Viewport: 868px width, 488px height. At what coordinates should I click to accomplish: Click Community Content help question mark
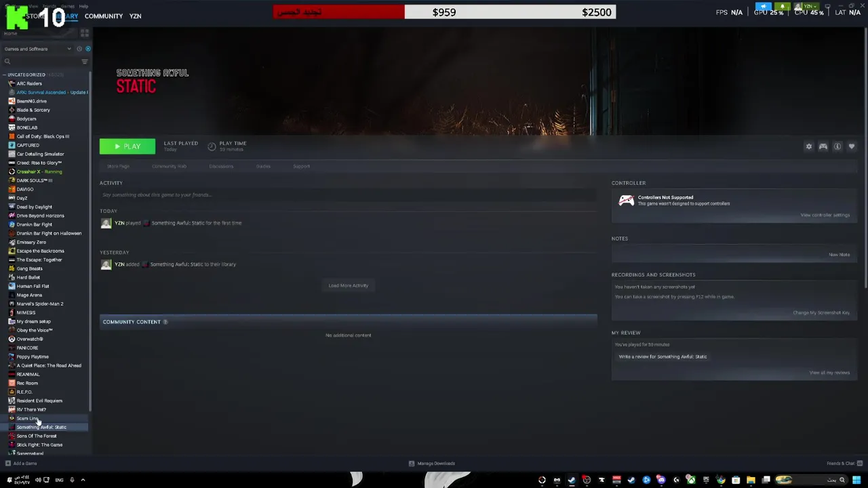point(165,322)
